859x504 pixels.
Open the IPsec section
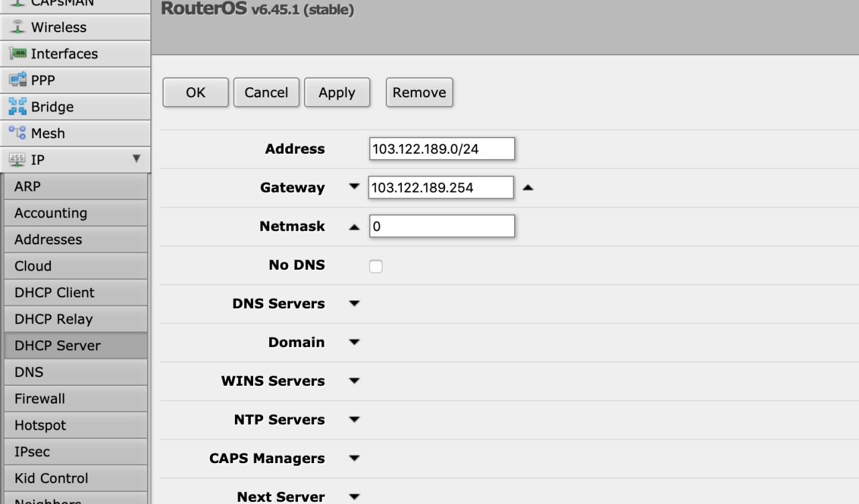75,452
